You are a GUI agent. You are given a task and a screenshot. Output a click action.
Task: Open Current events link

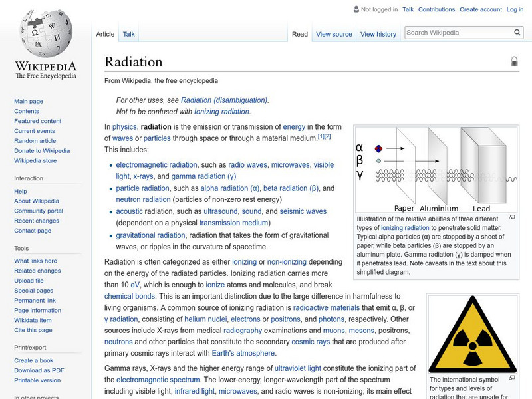(35, 130)
